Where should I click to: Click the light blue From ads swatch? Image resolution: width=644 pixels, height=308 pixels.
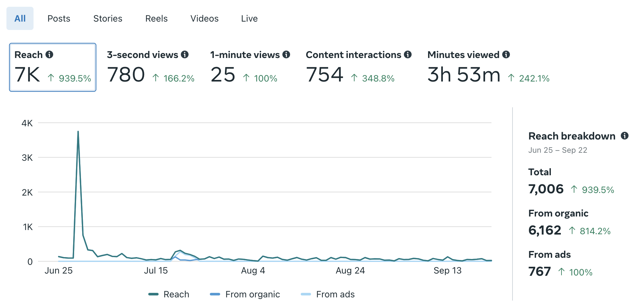pyautogui.click(x=306, y=294)
